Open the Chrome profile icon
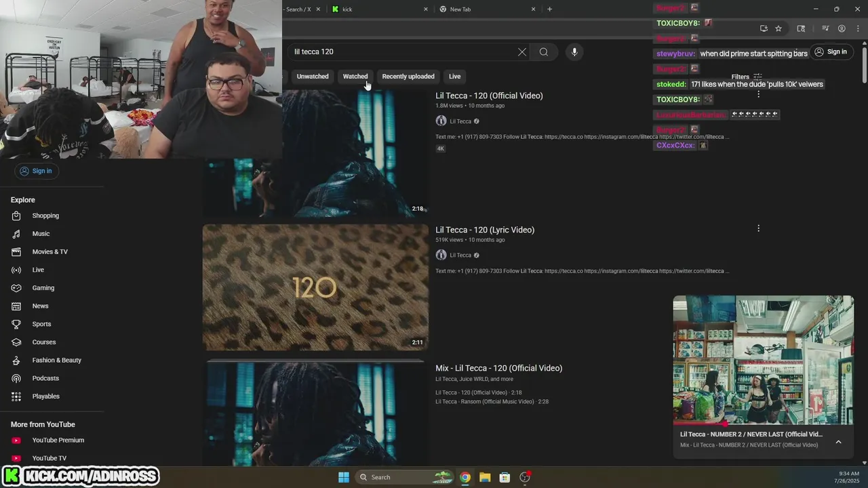Viewport: 868px width, 488px height. tap(842, 28)
